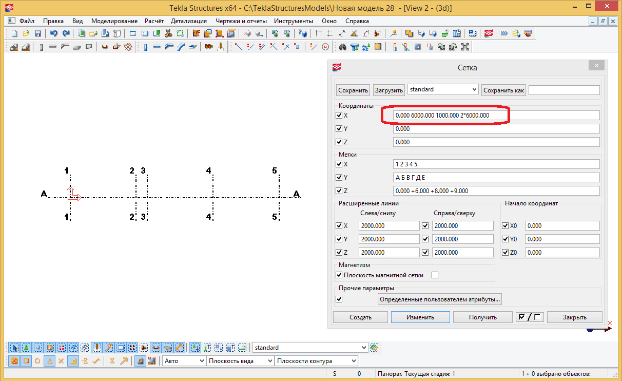Click the X intersection snap icon

61,361
